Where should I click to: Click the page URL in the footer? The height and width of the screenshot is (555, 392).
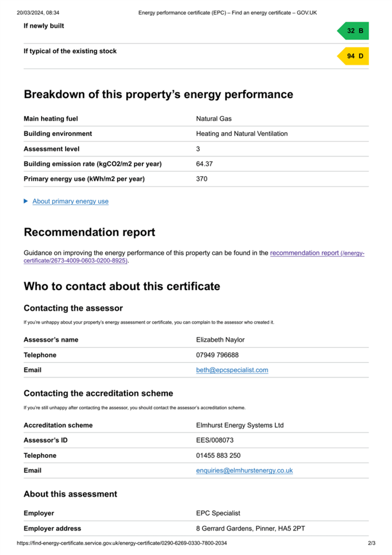(122, 543)
